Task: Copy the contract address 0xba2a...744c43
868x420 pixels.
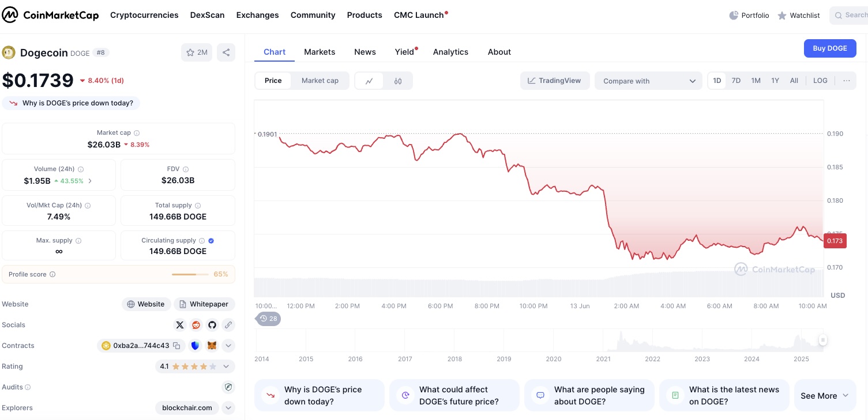Action: click(x=176, y=346)
